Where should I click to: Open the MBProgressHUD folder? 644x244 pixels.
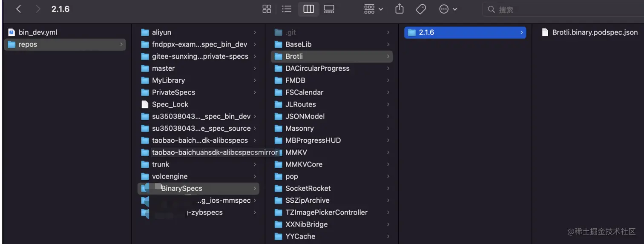point(332,140)
